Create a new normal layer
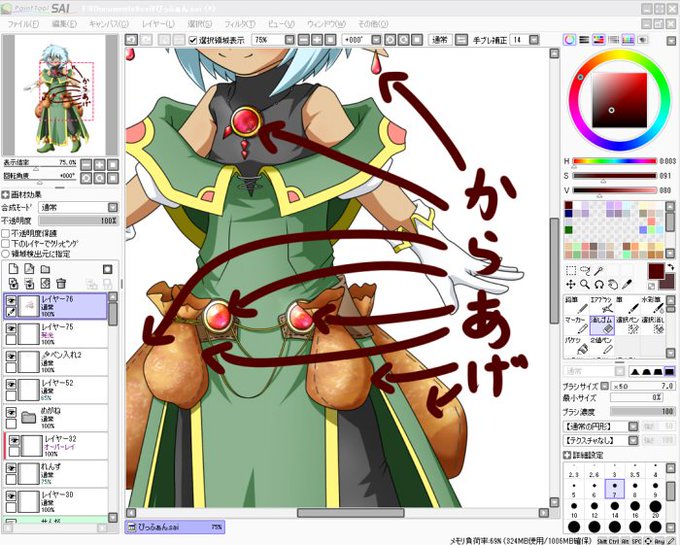680x545 pixels. 13,269
